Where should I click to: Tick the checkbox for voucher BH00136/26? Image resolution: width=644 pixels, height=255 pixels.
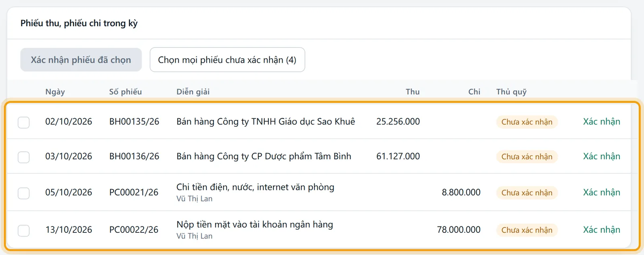coord(24,157)
